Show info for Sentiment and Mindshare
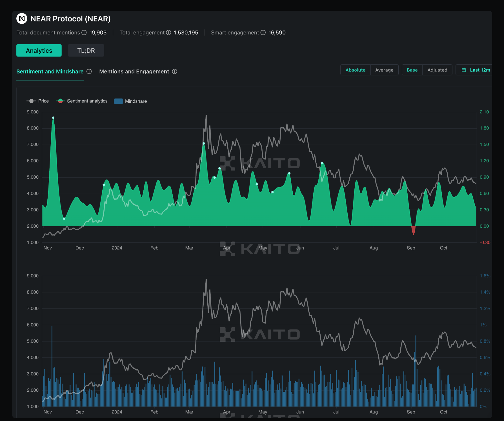The width and height of the screenshot is (504, 421). tap(89, 71)
